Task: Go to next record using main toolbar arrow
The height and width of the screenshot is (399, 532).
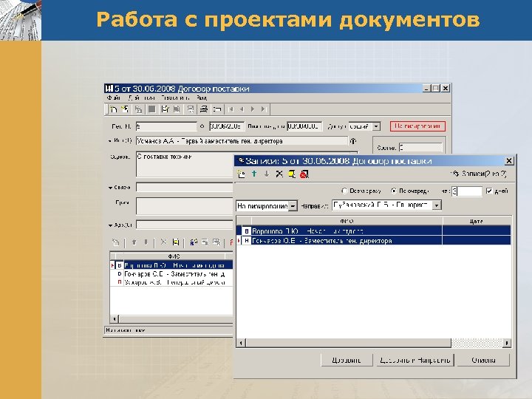Action: (253, 109)
